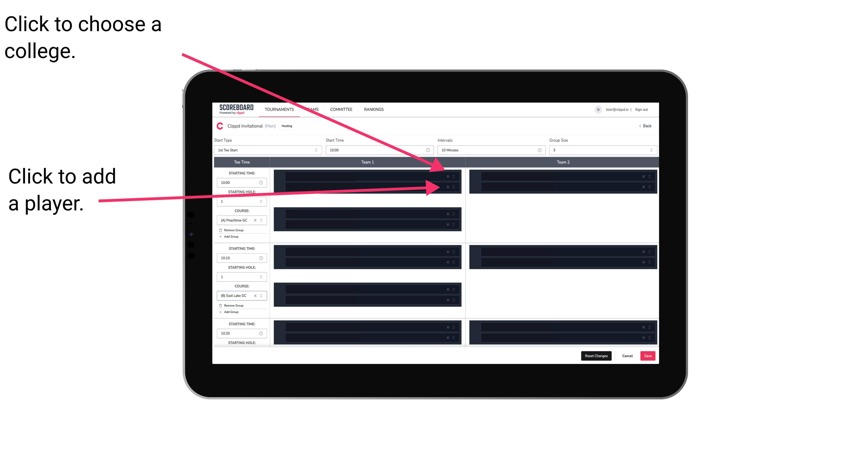Click the X icon on Team 2 first player slot
The height and width of the screenshot is (467, 868).
643,175
